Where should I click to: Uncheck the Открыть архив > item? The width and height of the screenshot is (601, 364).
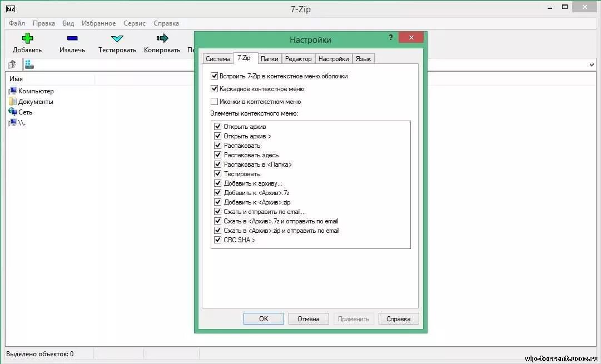[218, 136]
